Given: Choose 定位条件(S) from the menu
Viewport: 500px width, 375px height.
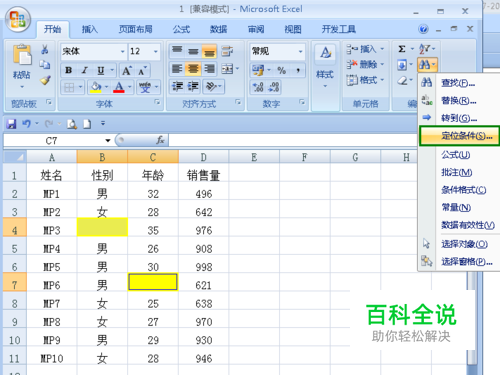Looking at the screenshot, I should pos(459,136).
